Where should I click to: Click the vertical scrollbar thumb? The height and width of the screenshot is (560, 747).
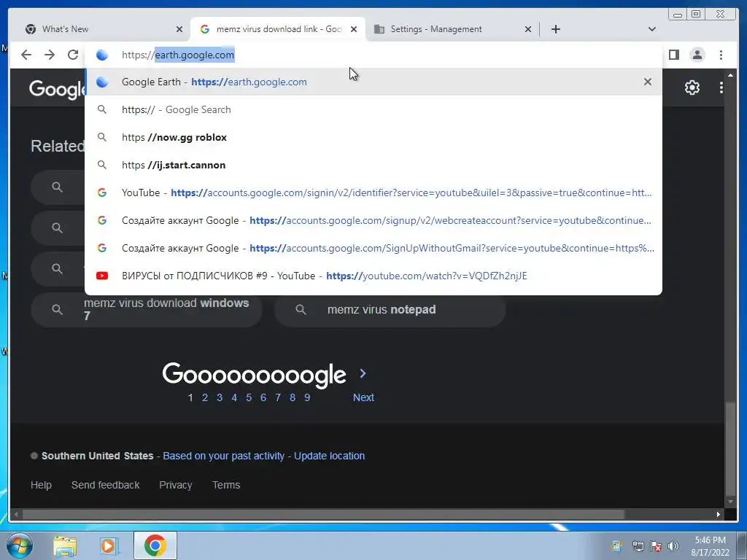[730, 449]
